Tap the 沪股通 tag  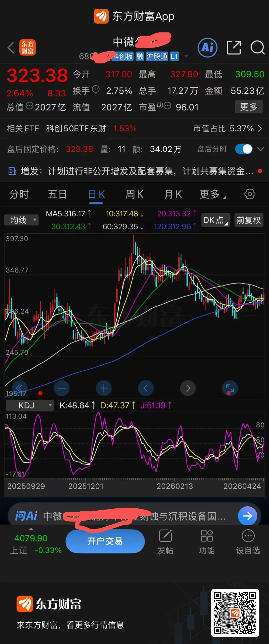(157, 56)
